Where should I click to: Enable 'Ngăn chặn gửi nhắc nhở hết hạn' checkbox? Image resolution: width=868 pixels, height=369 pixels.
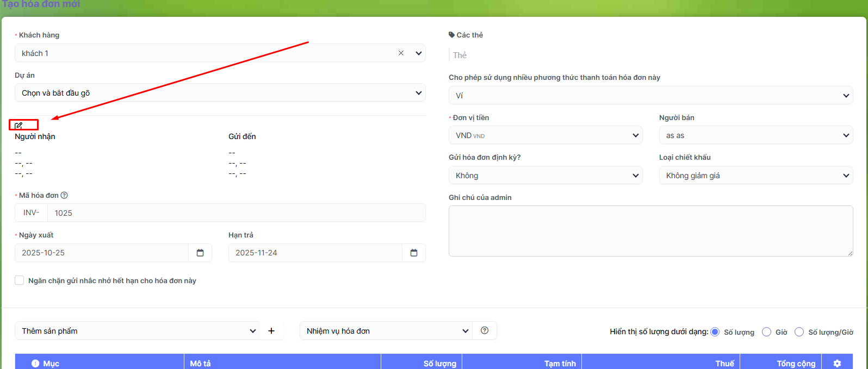click(20, 280)
